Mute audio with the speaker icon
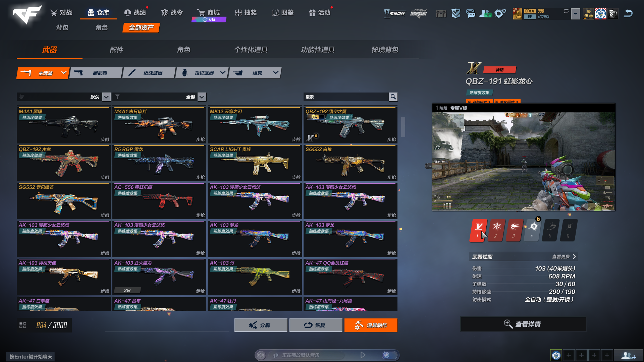 click(261, 355)
